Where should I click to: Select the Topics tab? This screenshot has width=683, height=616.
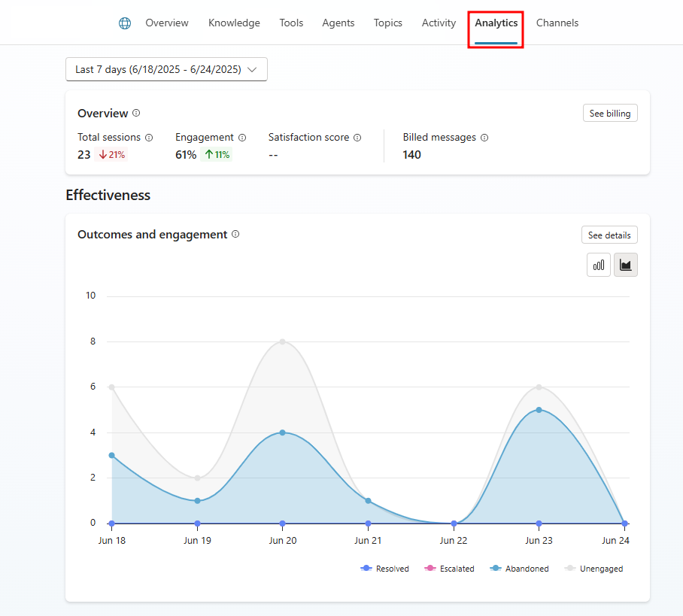[x=387, y=23]
